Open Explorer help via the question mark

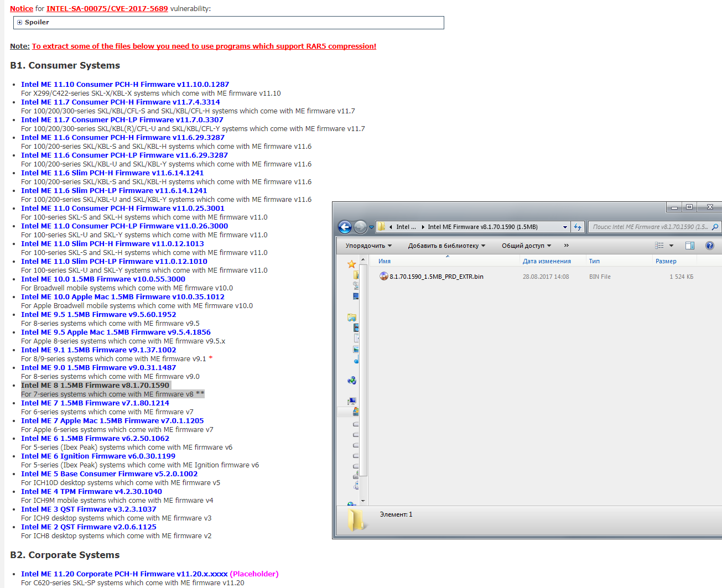point(710,246)
